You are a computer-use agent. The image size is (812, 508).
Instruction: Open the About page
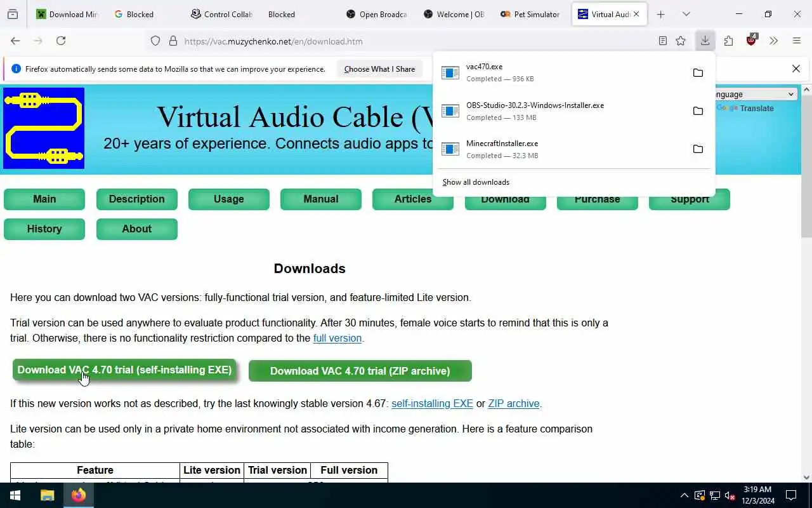coord(137,229)
